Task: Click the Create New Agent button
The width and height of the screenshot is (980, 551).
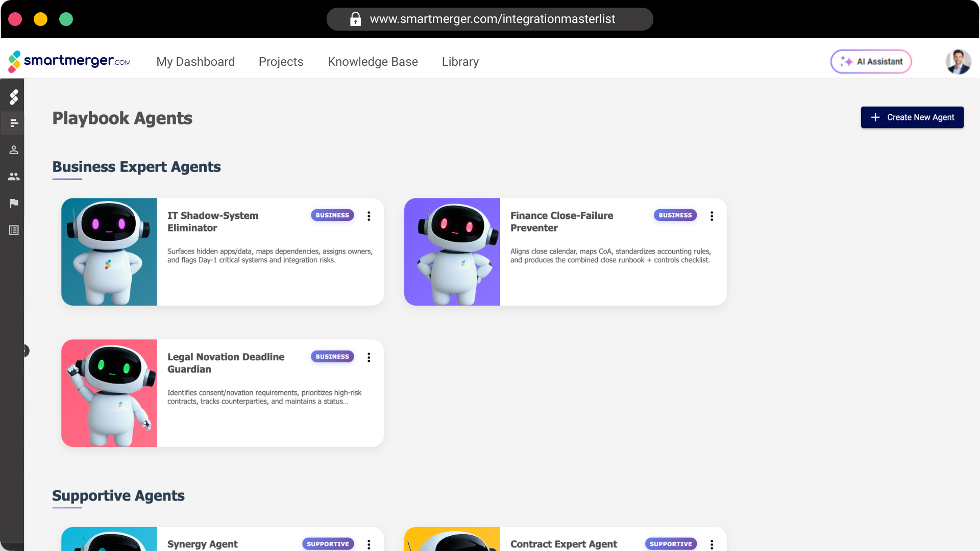Action: [x=912, y=117]
